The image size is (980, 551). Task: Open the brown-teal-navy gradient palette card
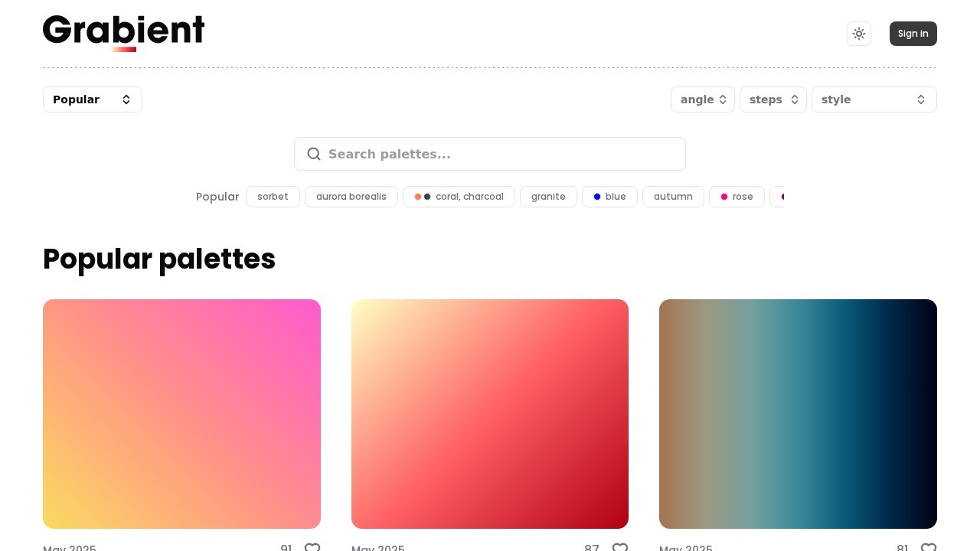coord(798,414)
